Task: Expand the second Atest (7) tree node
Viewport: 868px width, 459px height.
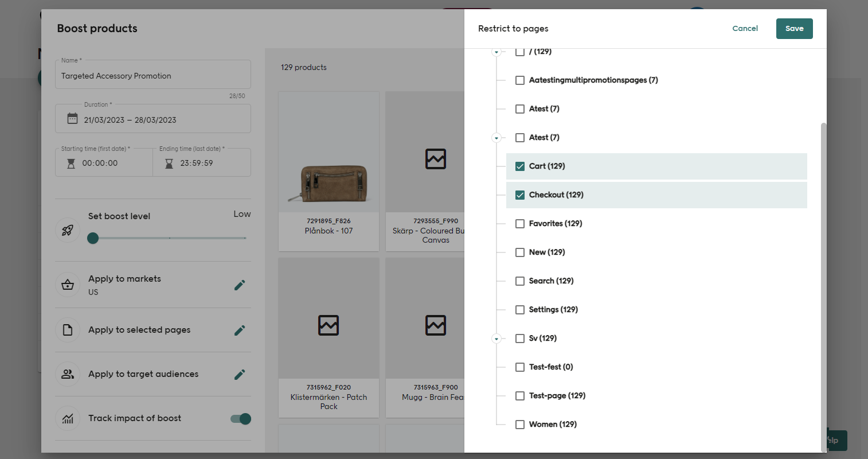Action: click(x=496, y=138)
